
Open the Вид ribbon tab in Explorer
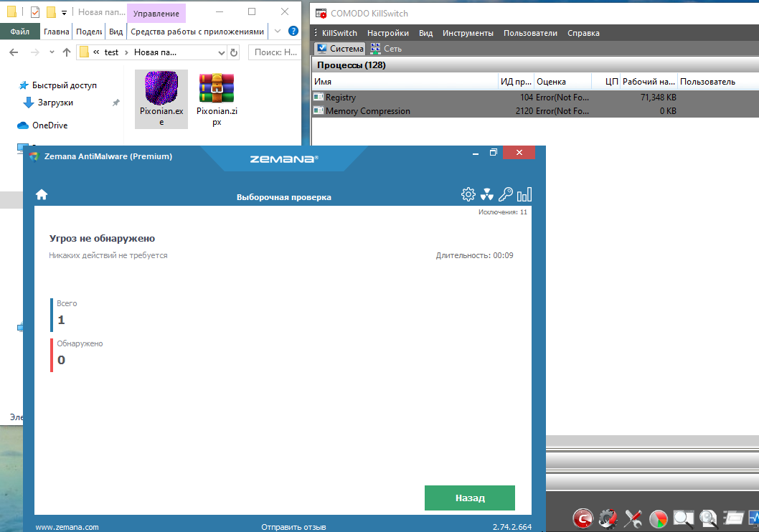click(x=115, y=32)
